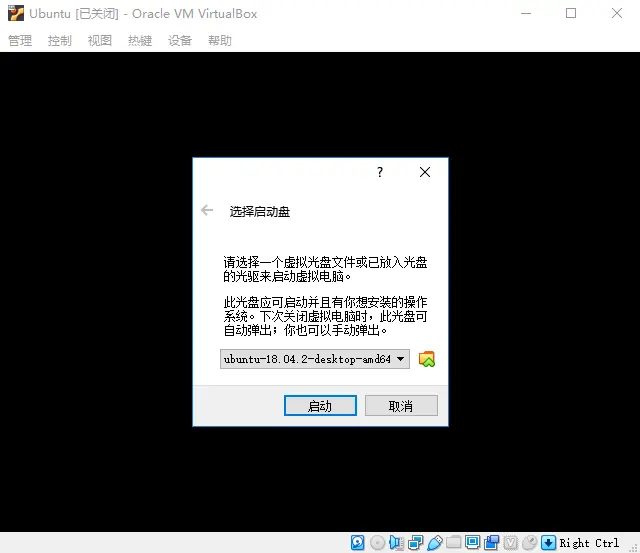The height and width of the screenshot is (553, 640).
Task: Minimize the VirtualBox window
Action: (526, 13)
